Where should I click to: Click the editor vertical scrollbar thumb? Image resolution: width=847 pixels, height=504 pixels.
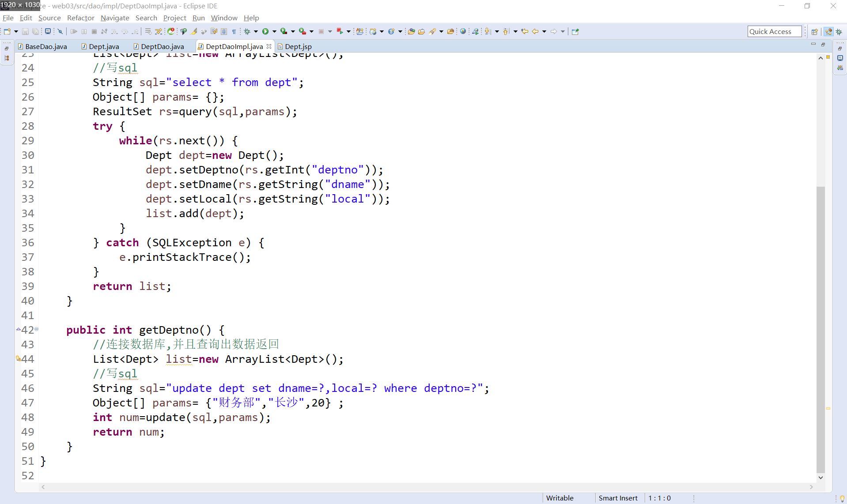coord(821,330)
